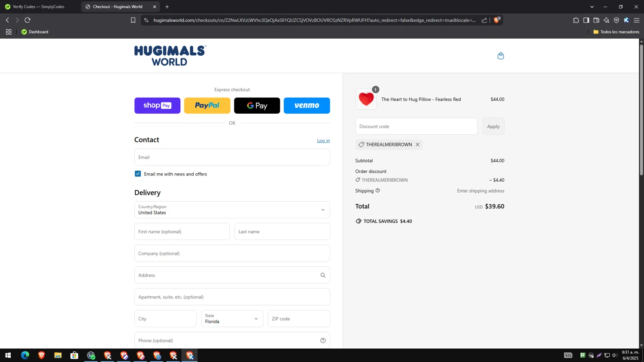Click the ZIP code field
Viewport: 644px width, 362px height.
click(299, 319)
